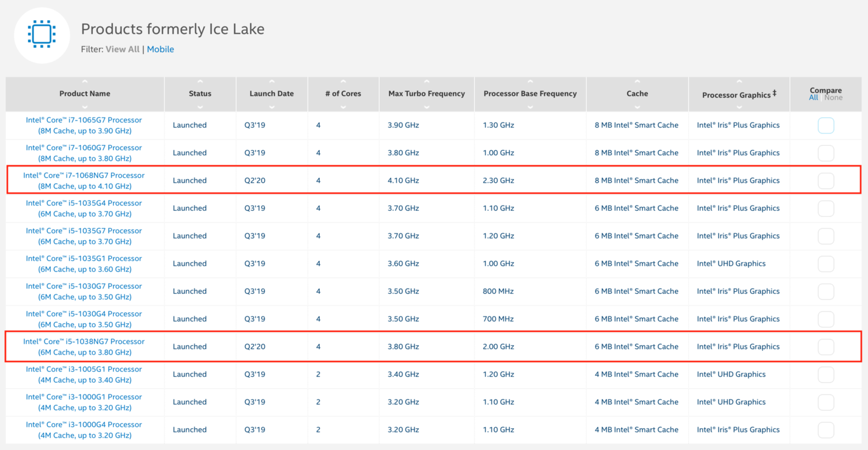The width and height of the screenshot is (868, 450).
Task: Enable compare checkbox for i5-1038NG7 row
Action: click(826, 347)
